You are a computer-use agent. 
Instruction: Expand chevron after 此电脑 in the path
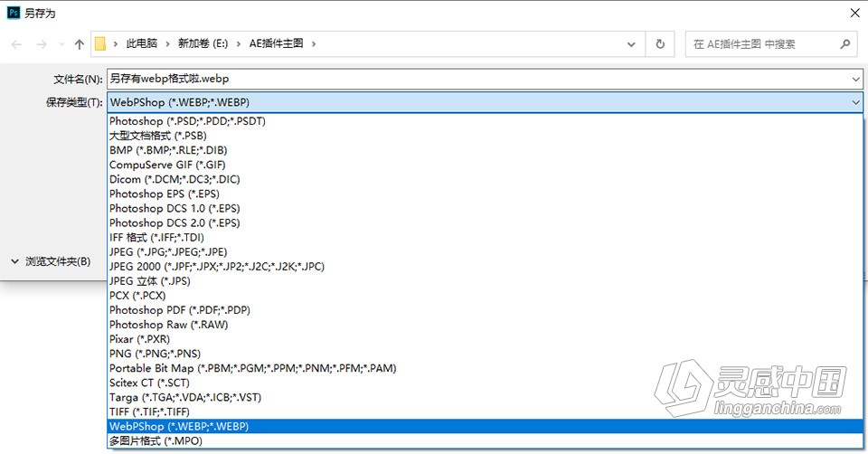(x=168, y=43)
